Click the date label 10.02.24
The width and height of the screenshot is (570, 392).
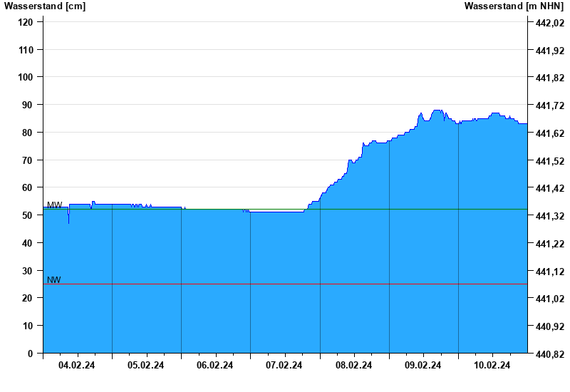tap(492, 365)
